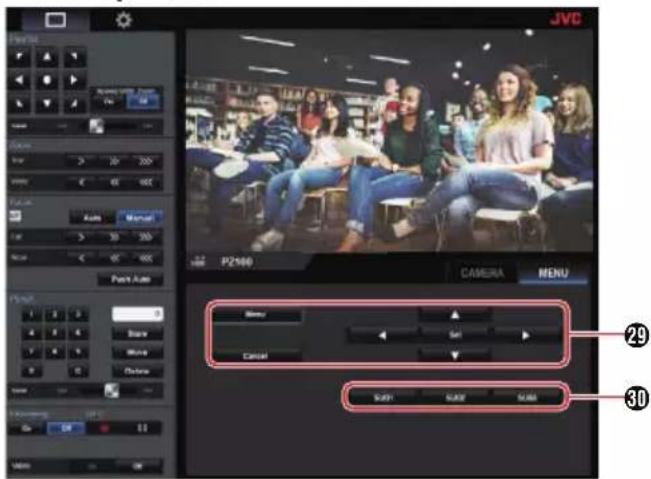Select preset keypad number 0
The height and width of the screenshot is (479, 651).
[x=32, y=371]
